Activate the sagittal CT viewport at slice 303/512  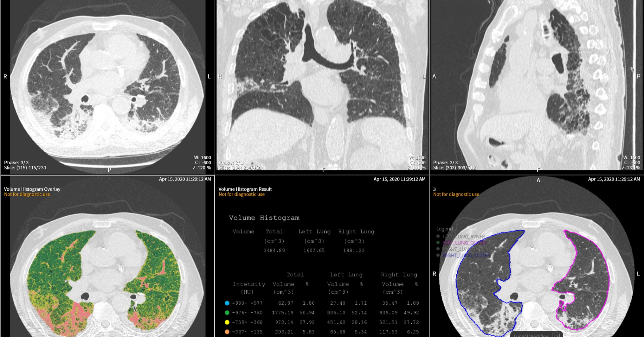537,87
